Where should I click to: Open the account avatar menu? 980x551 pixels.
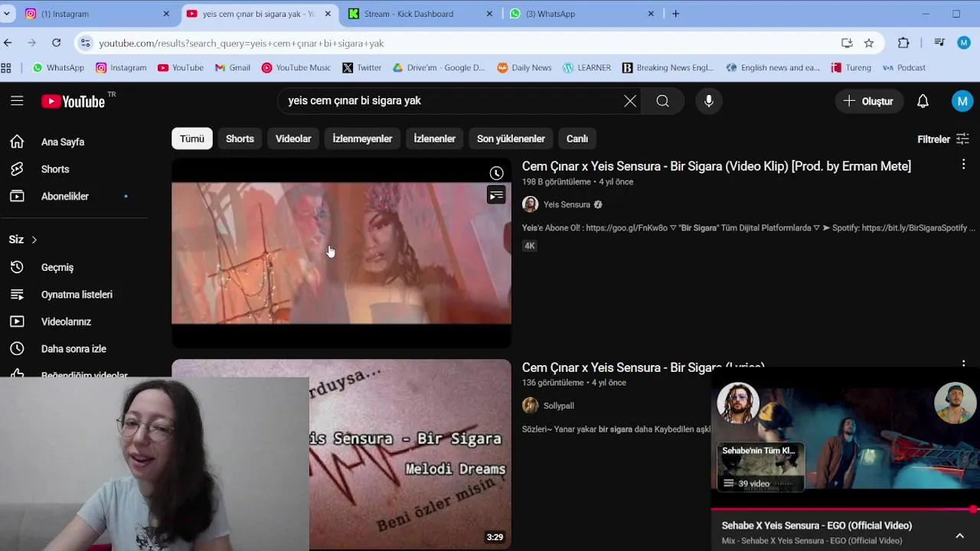click(962, 101)
